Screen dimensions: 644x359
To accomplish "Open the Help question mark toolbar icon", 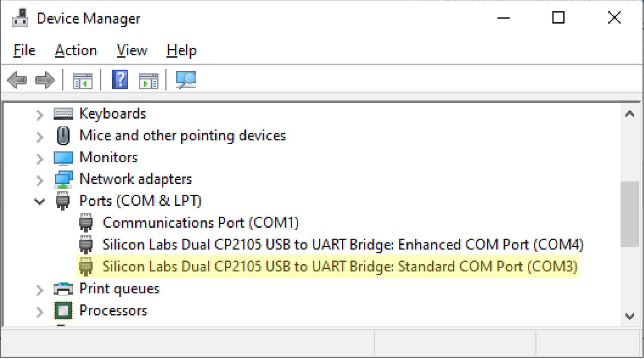I will [120, 80].
